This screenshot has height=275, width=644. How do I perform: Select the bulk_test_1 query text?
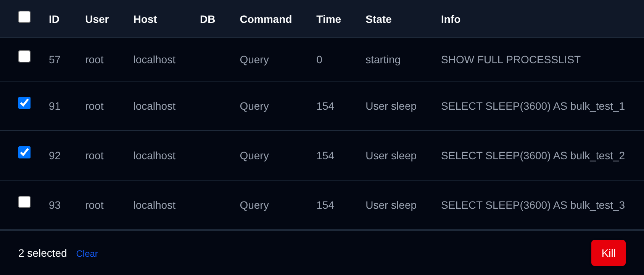pyautogui.click(x=533, y=106)
